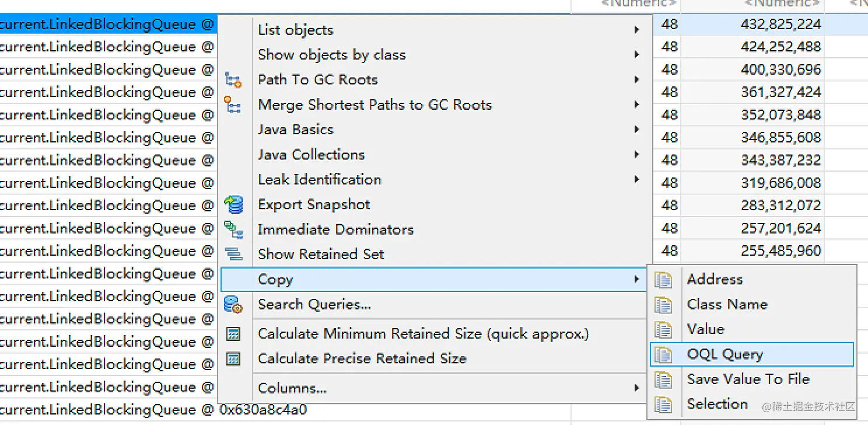Expand the Path To GC Roots arrow
Screen dimensions: 868x425
[x=637, y=80]
